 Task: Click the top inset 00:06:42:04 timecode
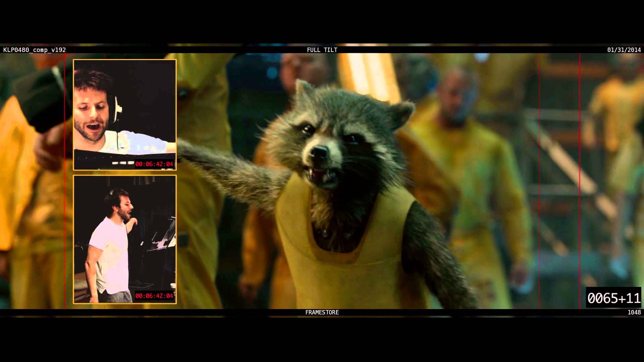[x=154, y=164]
